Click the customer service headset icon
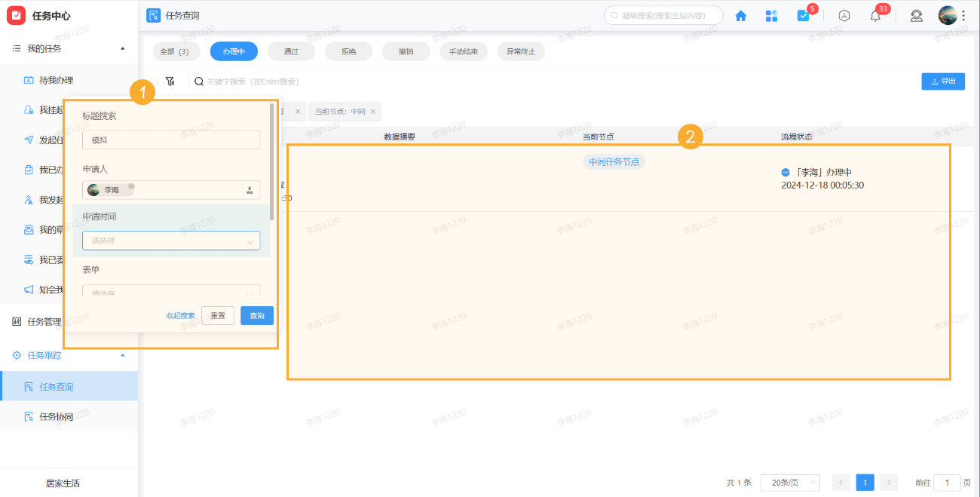 pos(916,16)
